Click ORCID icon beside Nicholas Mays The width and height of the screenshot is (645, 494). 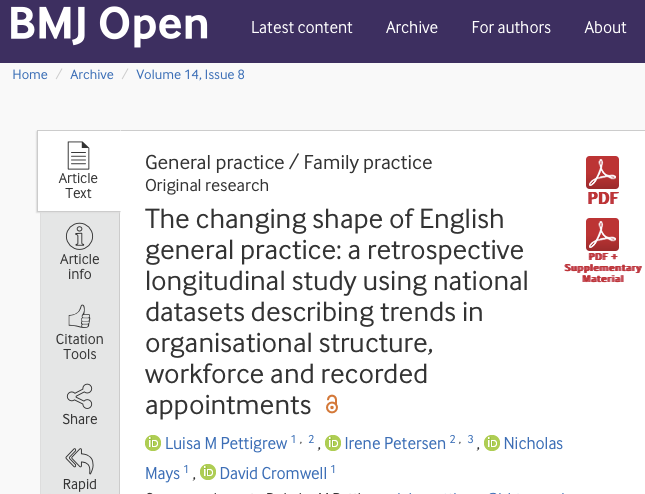tap(492, 443)
